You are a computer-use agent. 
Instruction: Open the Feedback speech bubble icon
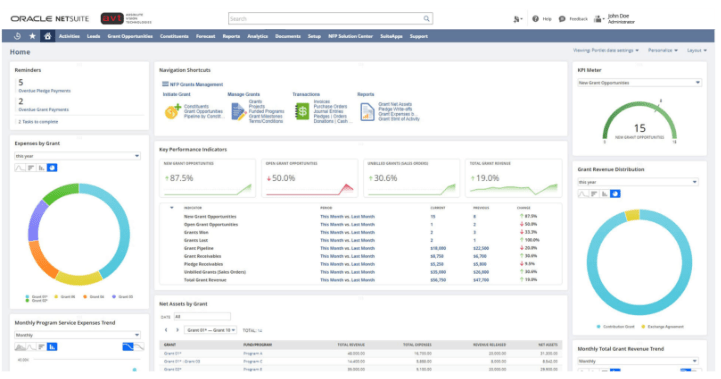coord(562,19)
